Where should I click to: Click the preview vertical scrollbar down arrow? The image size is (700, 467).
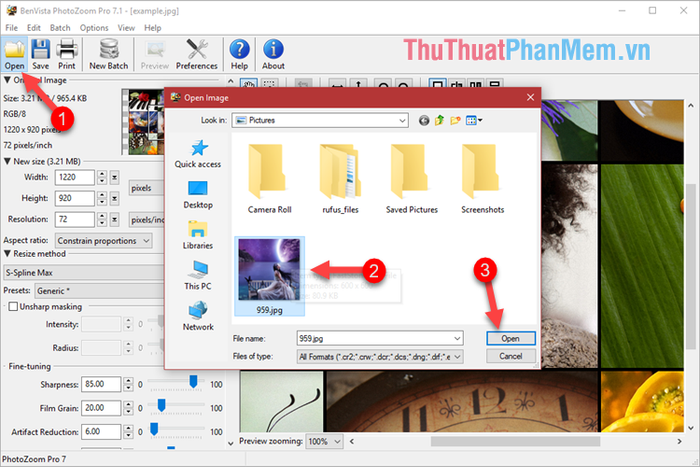[x=691, y=428]
